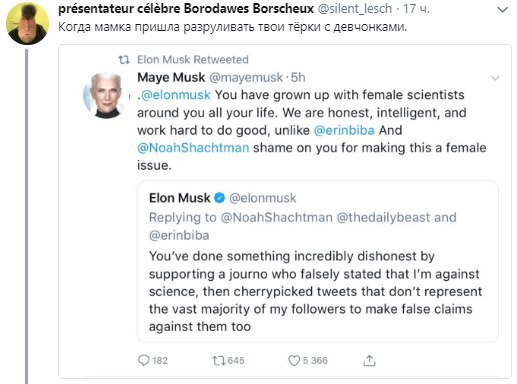This screenshot has height=384, width=517.
Task: Open the Maye Musk display name
Action: point(171,77)
